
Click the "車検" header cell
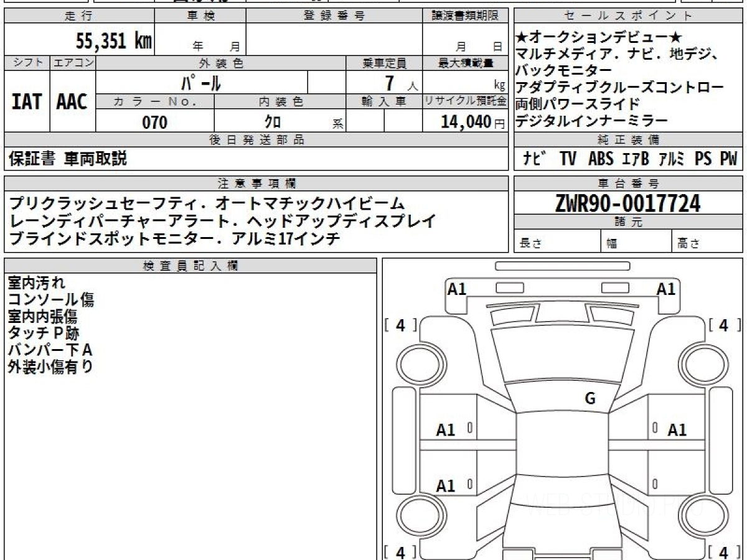point(200,16)
